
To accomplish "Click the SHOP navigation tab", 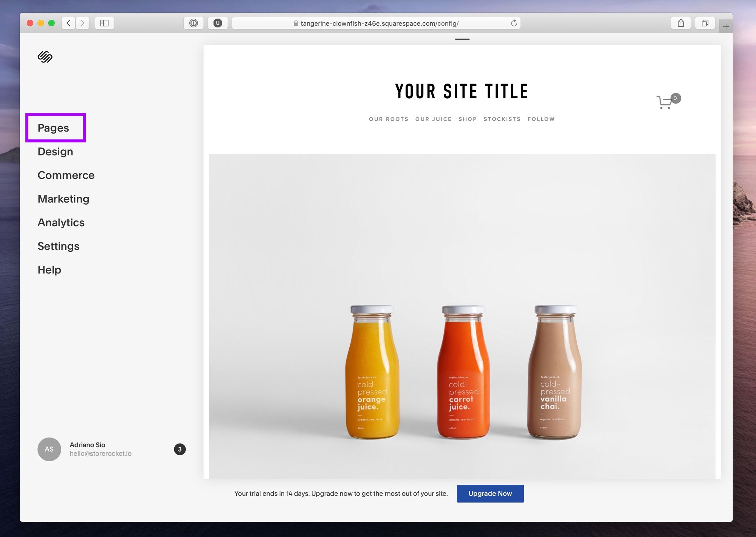I will (467, 119).
